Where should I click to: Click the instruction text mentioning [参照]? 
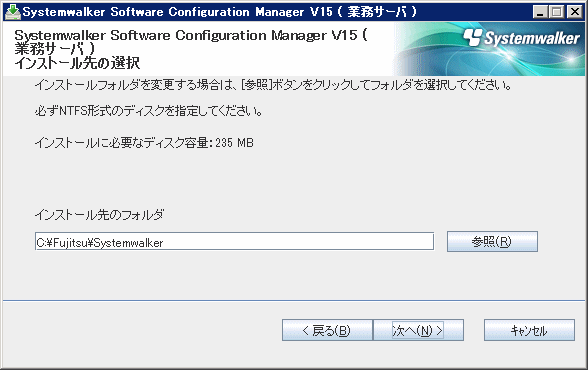coord(273,85)
